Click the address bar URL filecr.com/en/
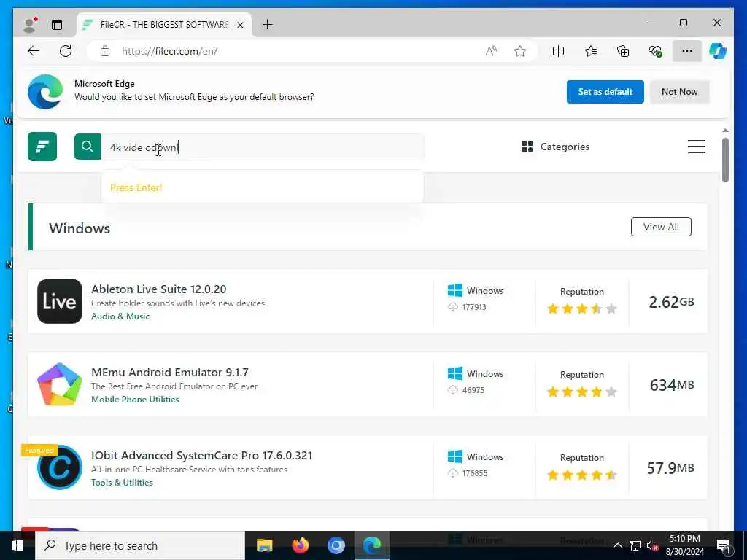The width and height of the screenshot is (747, 560). pyautogui.click(x=169, y=52)
